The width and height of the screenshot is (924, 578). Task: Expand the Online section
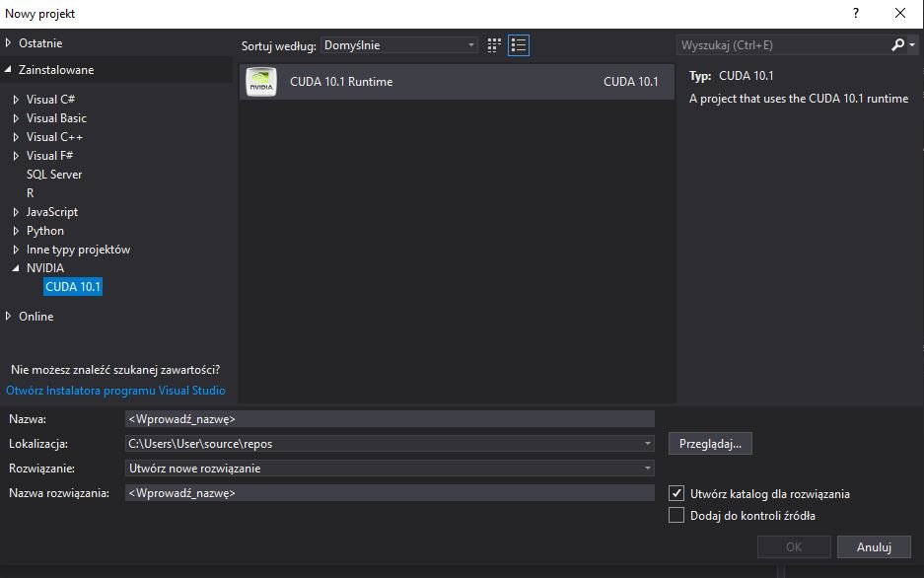click(x=8, y=316)
